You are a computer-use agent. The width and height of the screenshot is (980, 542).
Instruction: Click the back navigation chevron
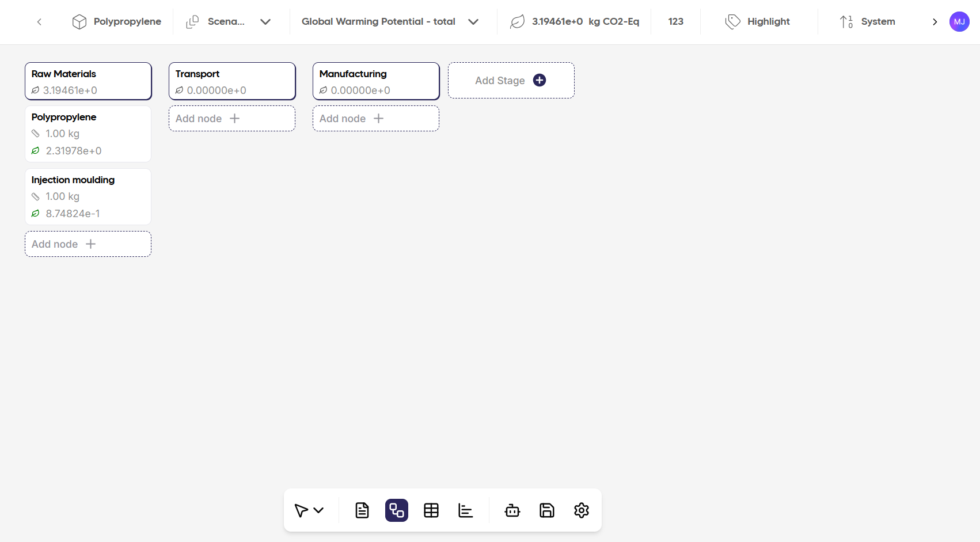point(39,21)
